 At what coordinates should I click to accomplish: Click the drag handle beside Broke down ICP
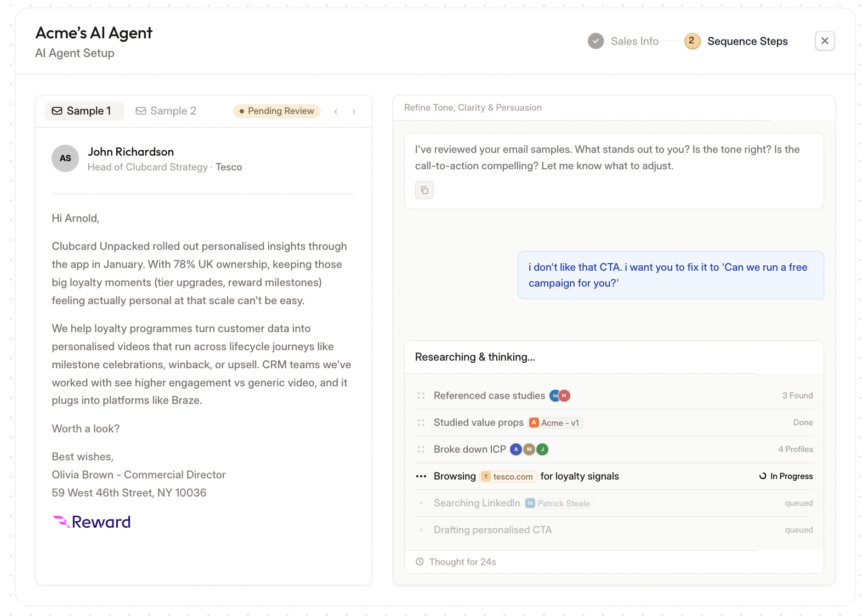(x=421, y=449)
